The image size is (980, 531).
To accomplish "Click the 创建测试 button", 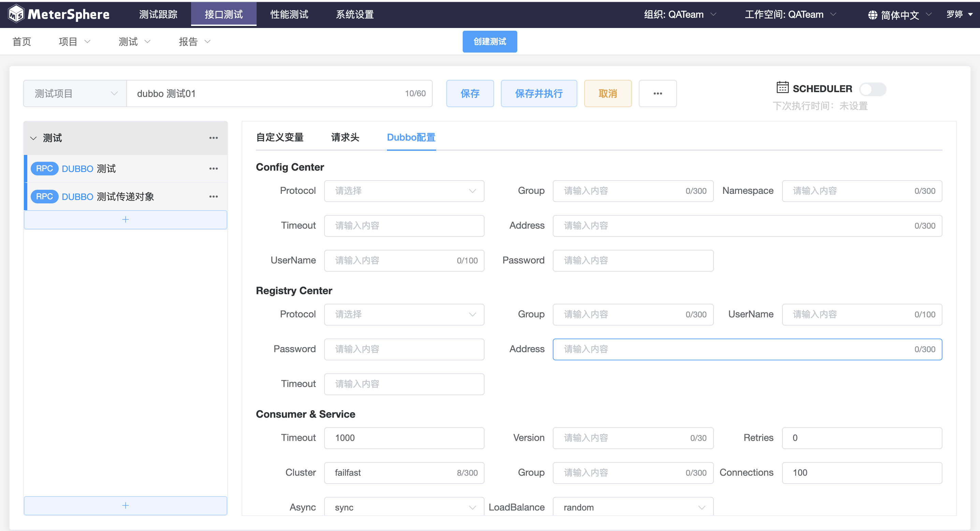I will tap(490, 41).
